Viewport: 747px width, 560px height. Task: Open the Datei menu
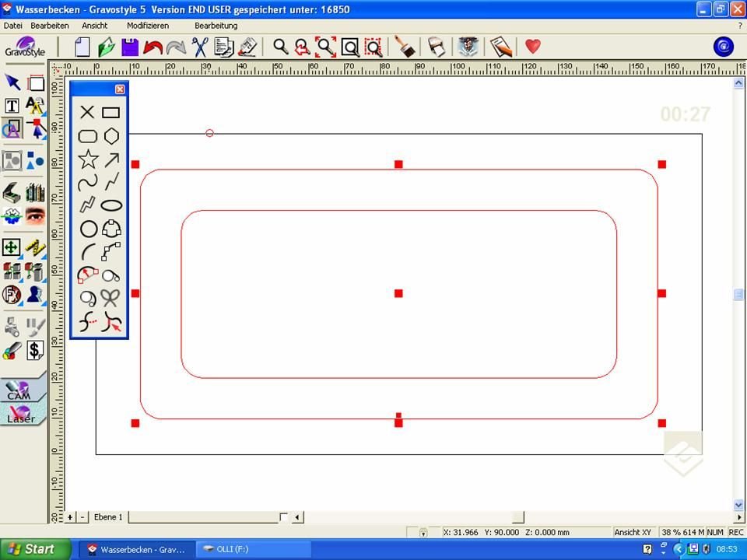tap(13, 26)
